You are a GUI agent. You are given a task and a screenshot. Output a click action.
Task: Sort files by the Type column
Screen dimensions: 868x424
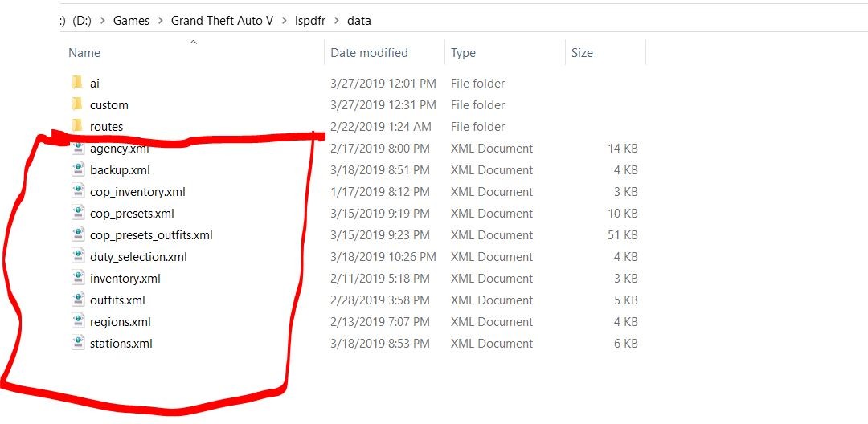(x=463, y=53)
